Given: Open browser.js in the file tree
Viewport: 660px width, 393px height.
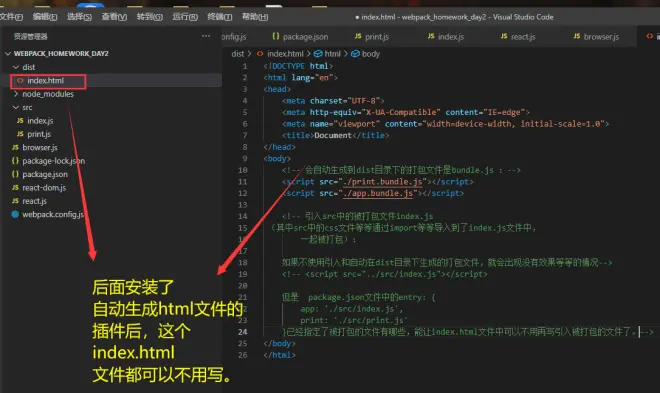Looking at the screenshot, I should tap(40, 148).
